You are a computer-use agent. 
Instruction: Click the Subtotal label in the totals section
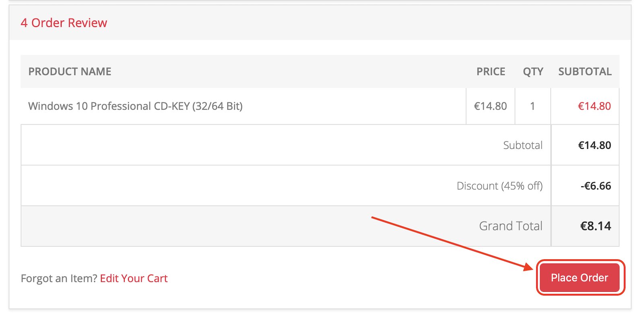[522, 145]
